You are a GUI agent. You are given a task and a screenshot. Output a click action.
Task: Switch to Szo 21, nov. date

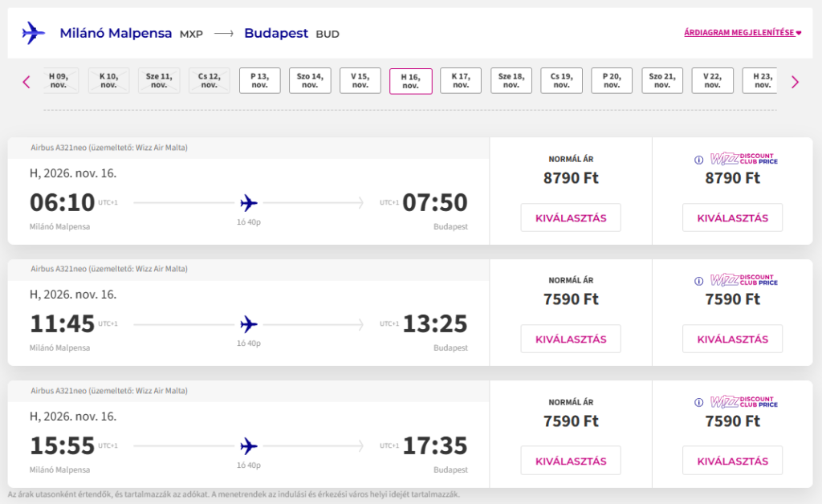pos(662,81)
